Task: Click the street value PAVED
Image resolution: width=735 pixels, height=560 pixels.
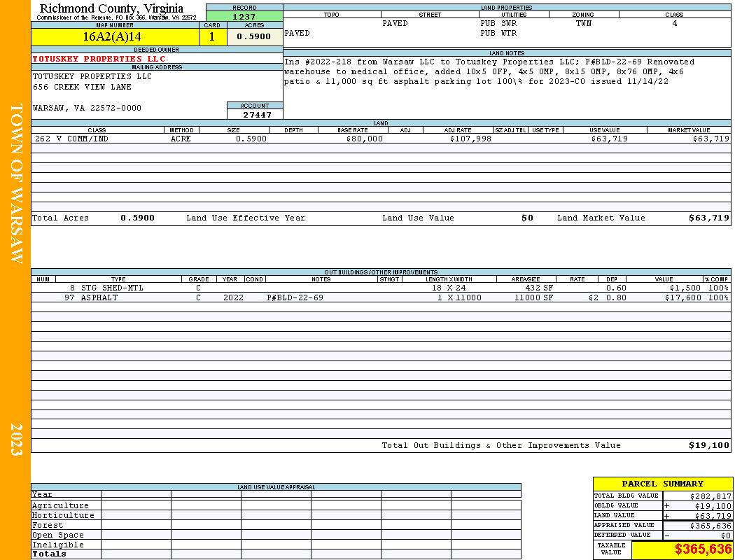Action: pos(395,23)
